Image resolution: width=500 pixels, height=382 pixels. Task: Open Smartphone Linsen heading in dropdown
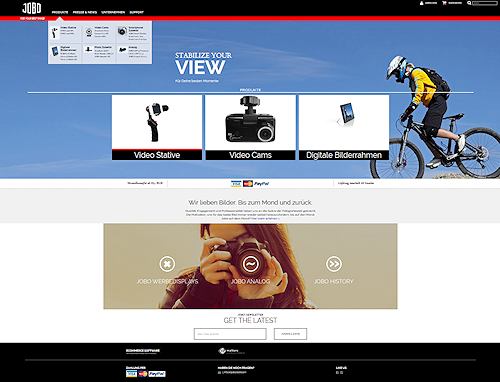[136, 29]
